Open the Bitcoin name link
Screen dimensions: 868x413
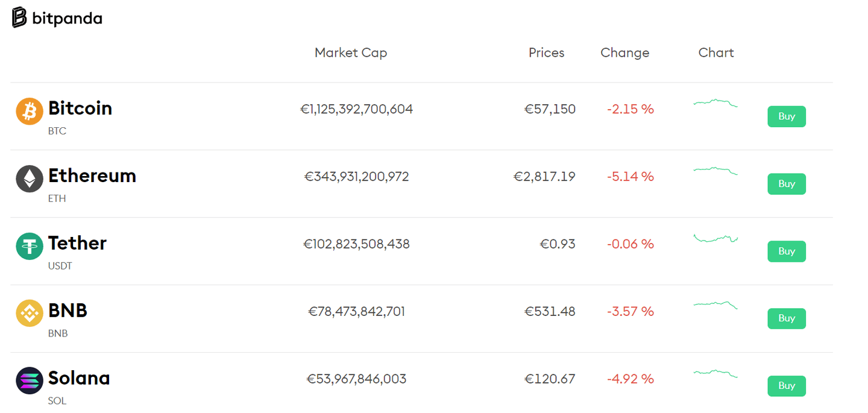click(x=80, y=109)
